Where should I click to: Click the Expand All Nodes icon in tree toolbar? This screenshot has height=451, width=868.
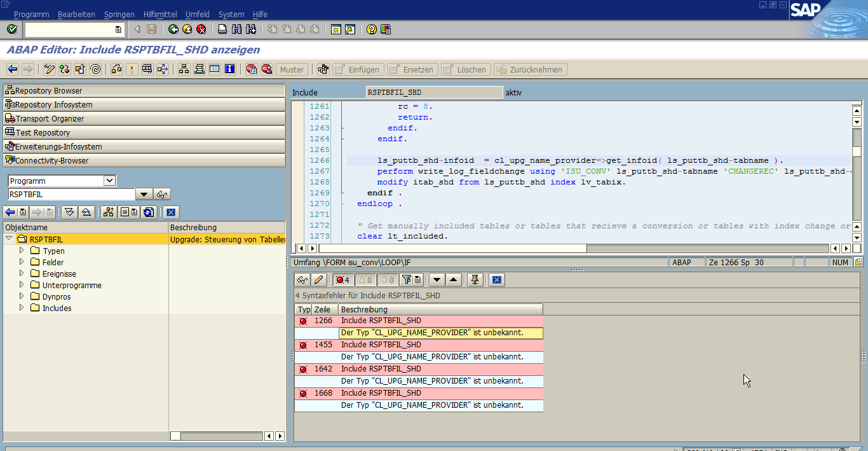[x=70, y=212]
